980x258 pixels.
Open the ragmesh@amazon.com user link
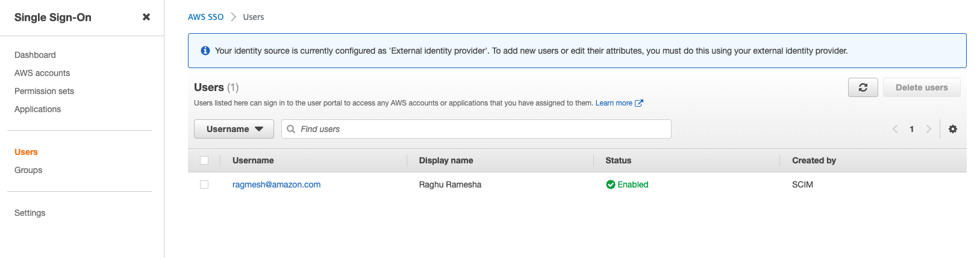[x=276, y=184]
